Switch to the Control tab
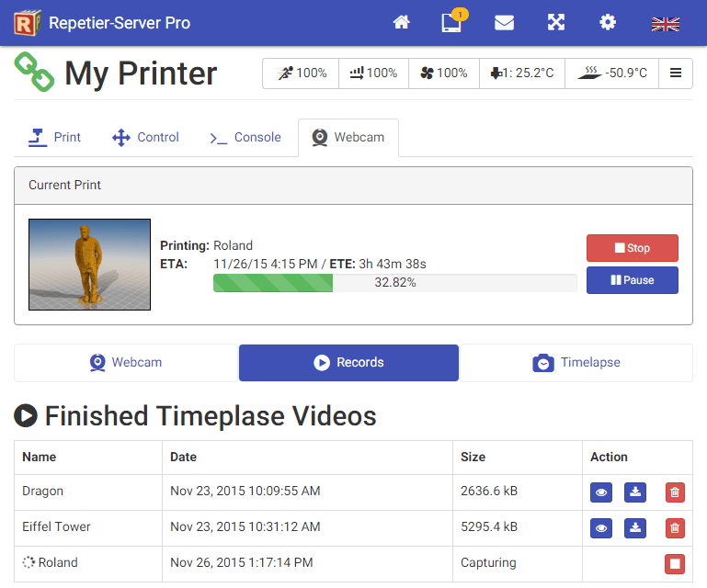707x588 pixels. (x=145, y=138)
